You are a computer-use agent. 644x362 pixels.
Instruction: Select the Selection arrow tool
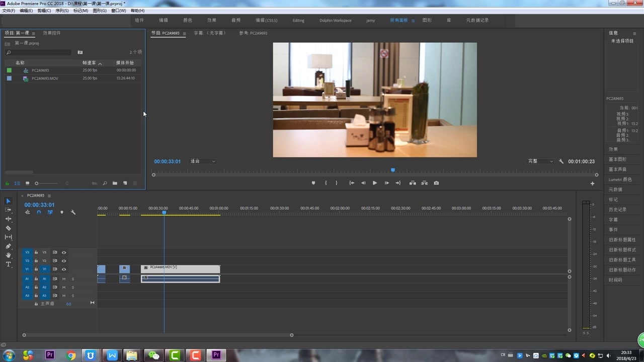pos(8,201)
